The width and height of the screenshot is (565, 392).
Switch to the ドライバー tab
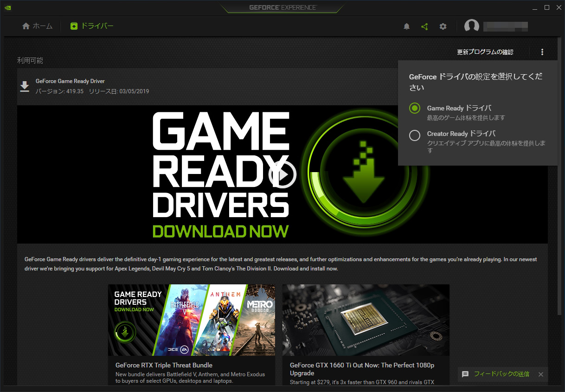[x=92, y=26]
